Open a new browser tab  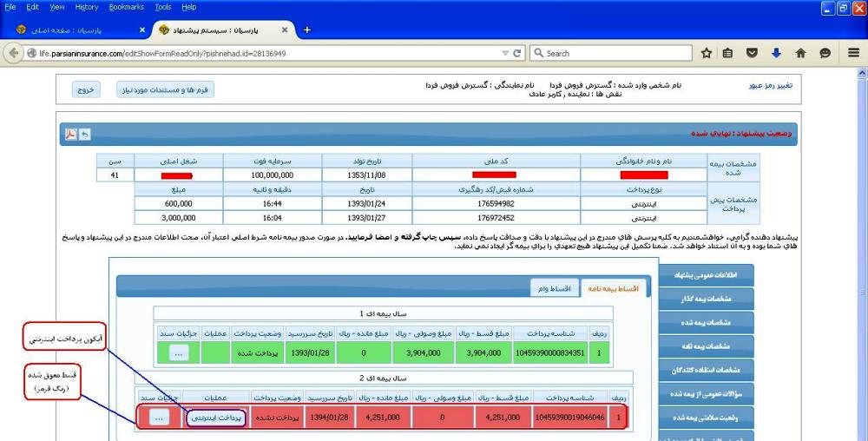[x=306, y=30]
